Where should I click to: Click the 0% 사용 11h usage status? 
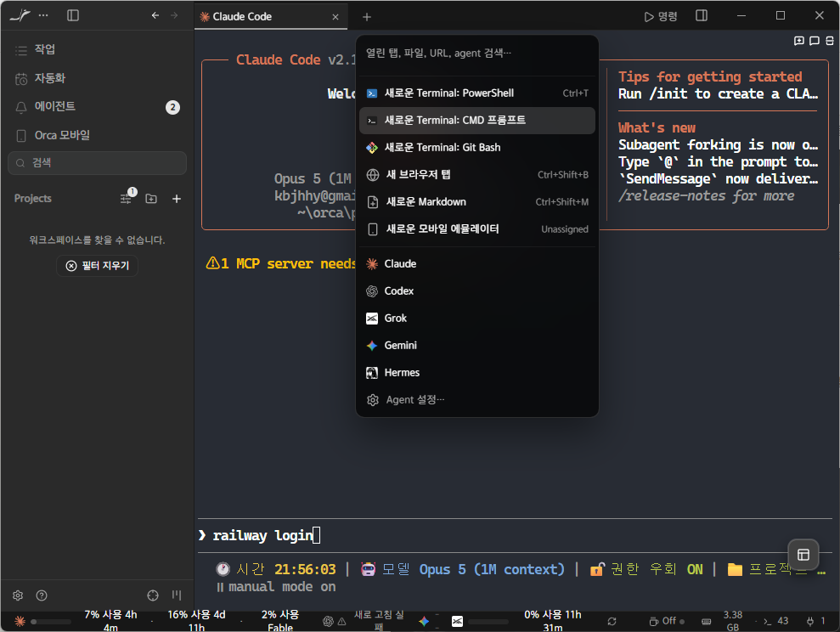(x=552, y=621)
